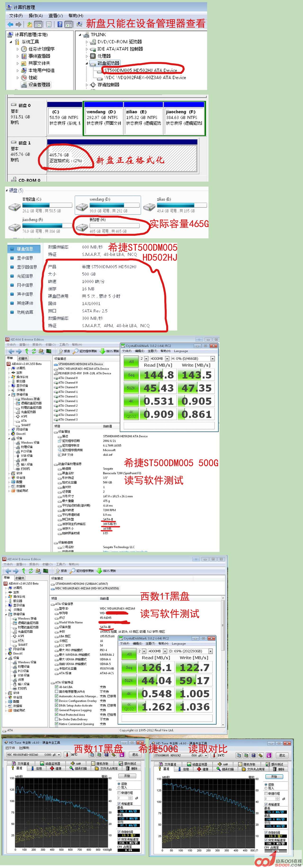Expand DVD/CD-ROM 驱动器 node

[x=87, y=42]
